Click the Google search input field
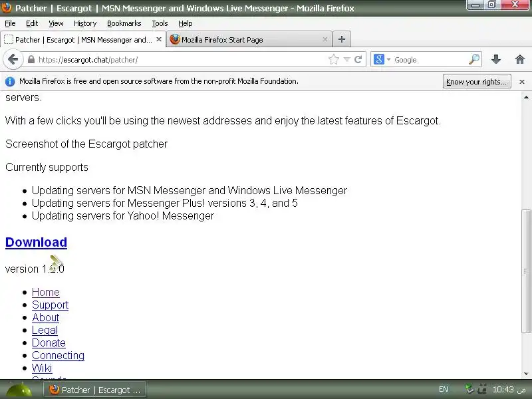The image size is (532, 399). pyautogui.click(x=429, y=60)
